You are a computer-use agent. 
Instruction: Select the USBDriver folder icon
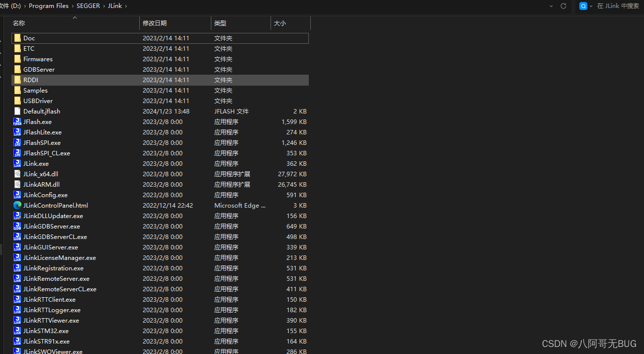pos(17,101)
